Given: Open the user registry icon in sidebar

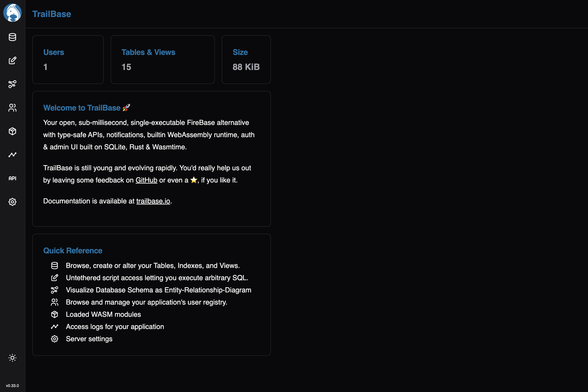Looking at the screenshot, I should tap(12, 108).
